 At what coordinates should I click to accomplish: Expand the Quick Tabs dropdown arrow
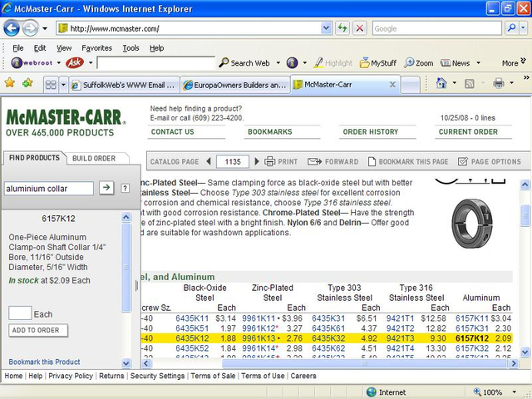pos(62,84)
